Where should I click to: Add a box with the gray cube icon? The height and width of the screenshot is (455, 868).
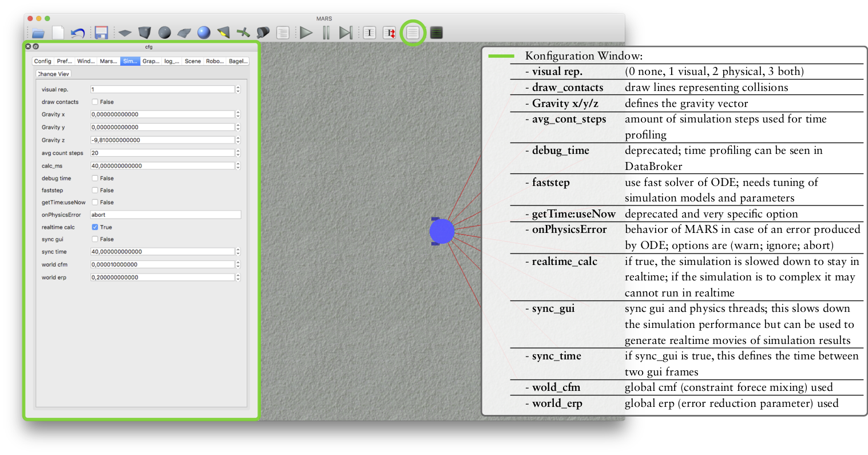[x=145, y=33]
